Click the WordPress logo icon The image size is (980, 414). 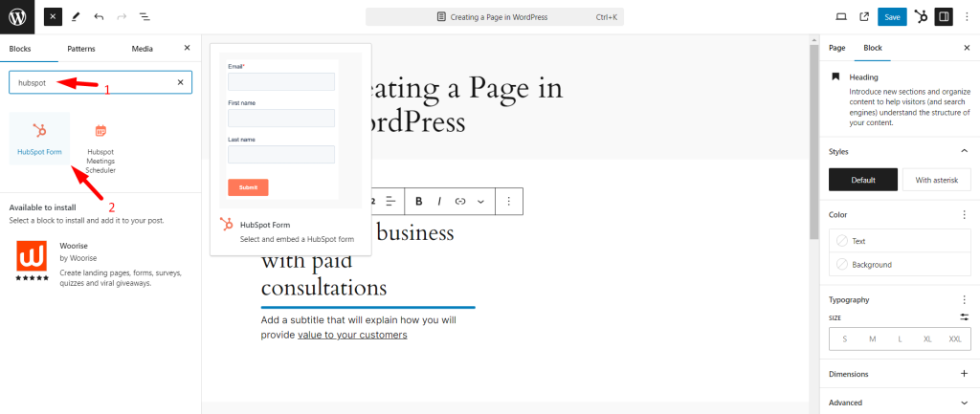(x=17, y=17)
